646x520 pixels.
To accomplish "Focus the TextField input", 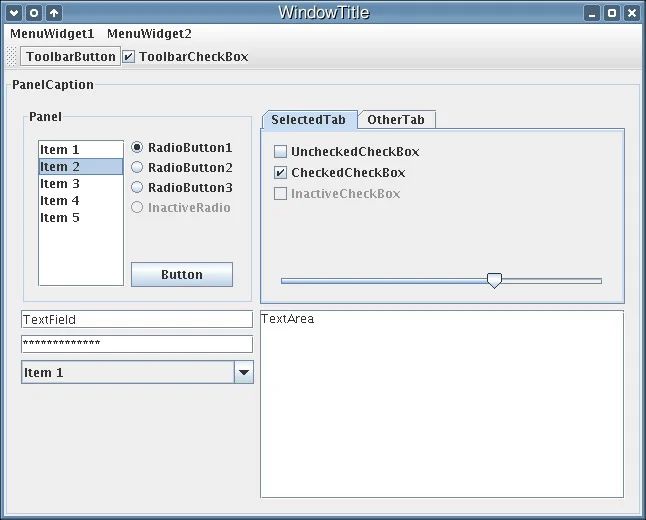I will point(137,319).
